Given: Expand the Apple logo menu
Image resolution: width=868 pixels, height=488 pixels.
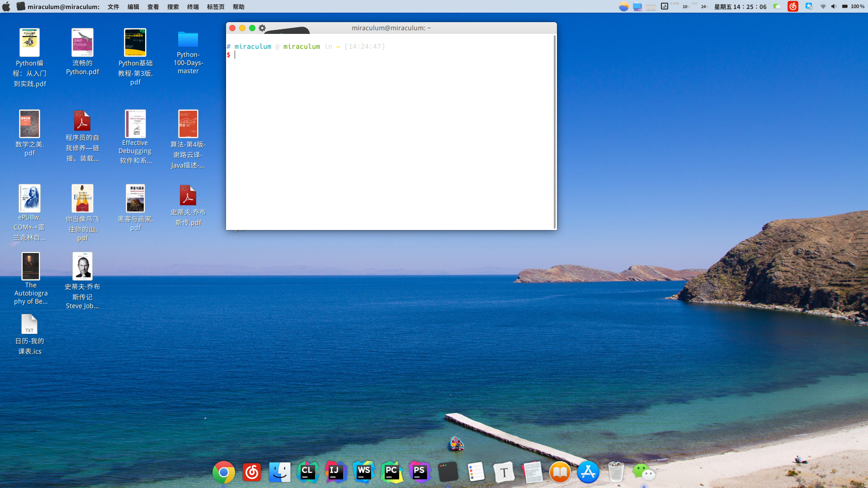Looking at the screenshot, I should (x=6, y=6).
